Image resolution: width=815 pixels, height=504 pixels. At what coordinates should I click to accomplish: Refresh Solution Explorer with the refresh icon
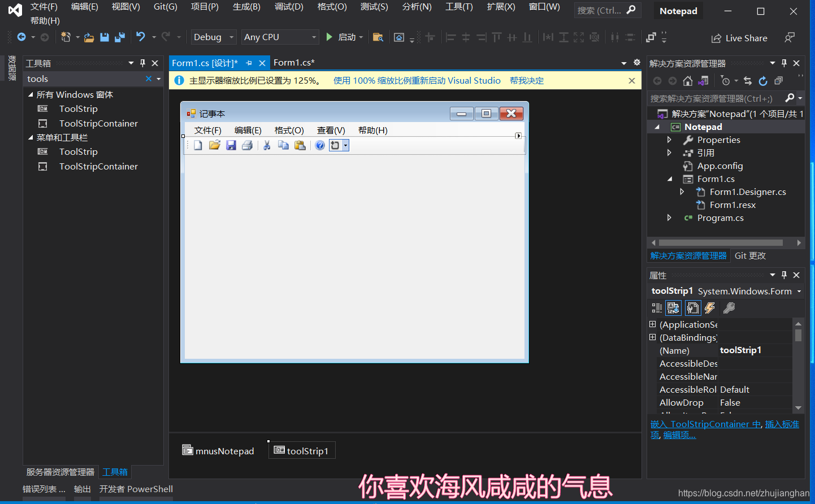763,81
